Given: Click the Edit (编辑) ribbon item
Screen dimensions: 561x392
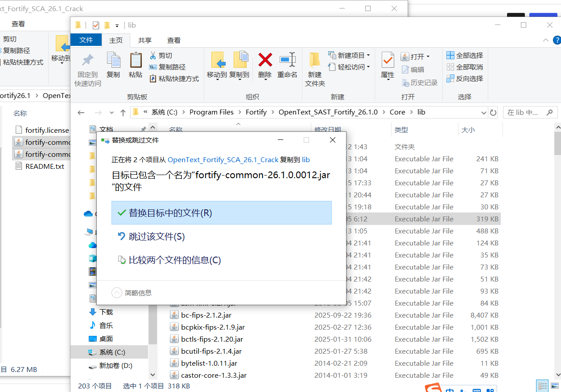Looking at the screenshot, I should [x=412, y=69].
